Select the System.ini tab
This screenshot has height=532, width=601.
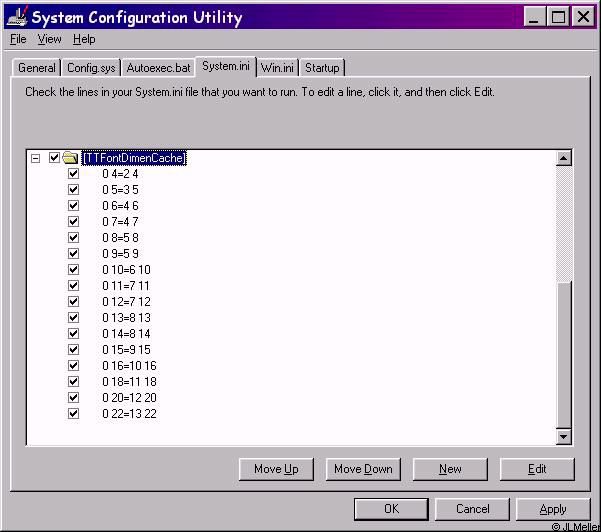click(x=226, y=66)
